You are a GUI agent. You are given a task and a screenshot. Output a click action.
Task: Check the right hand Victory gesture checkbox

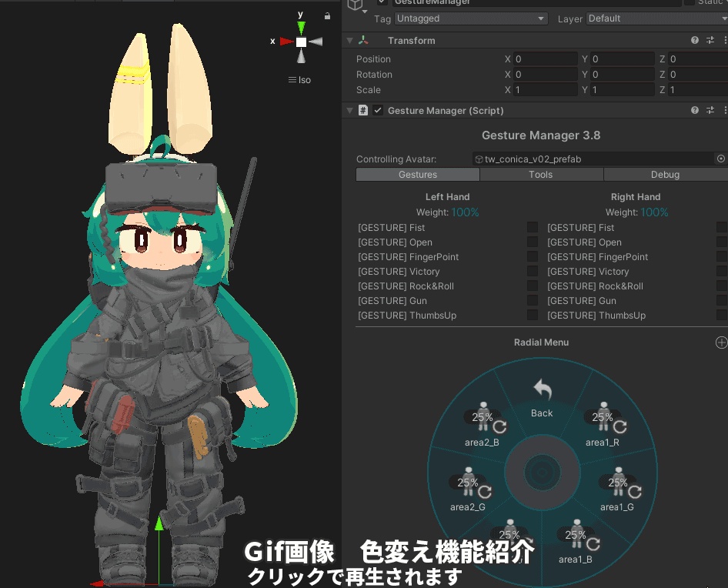point(722,271)
